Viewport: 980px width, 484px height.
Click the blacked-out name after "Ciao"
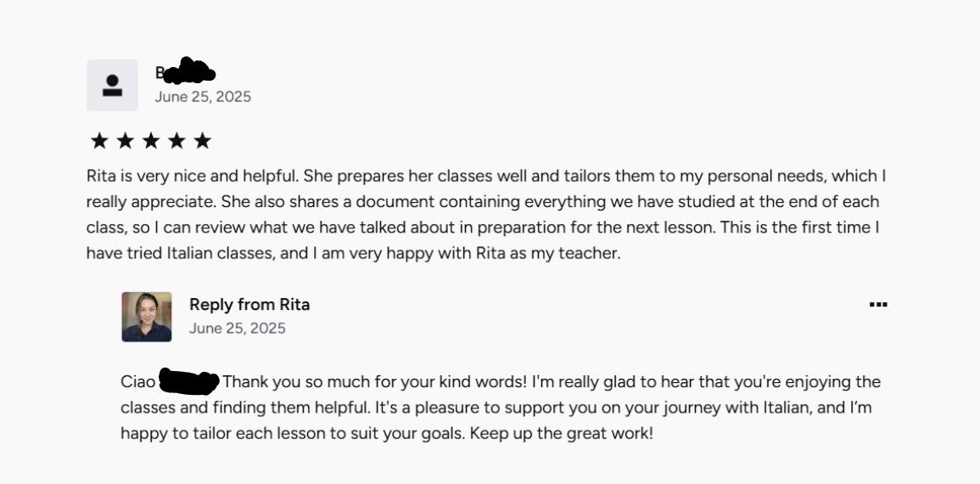coord(189,382)
